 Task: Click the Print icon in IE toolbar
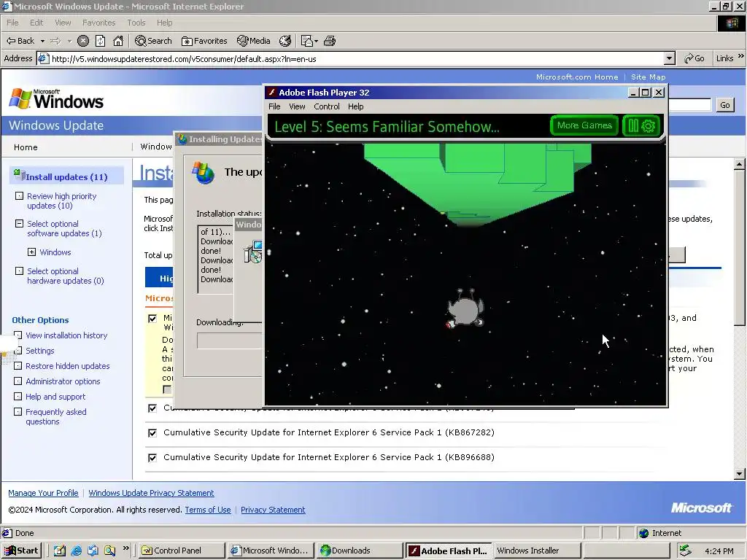click(x=330, y=41)
